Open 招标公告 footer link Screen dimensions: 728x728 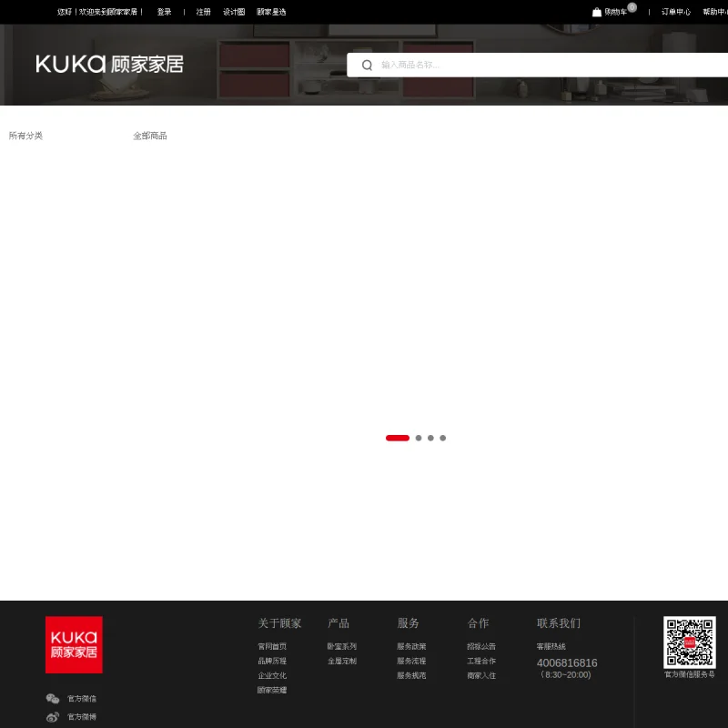click(x=481, y=646)
